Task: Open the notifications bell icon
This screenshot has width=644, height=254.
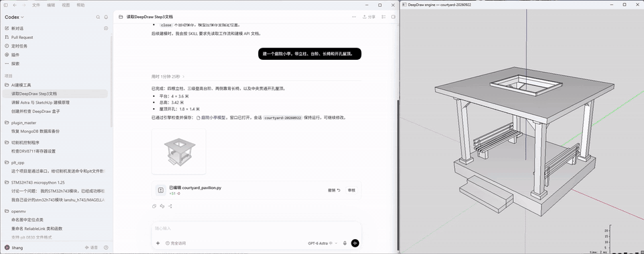Action: [106, 17]
